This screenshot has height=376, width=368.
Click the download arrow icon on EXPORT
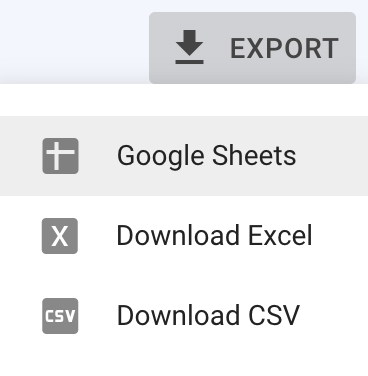tap(189, 47)
